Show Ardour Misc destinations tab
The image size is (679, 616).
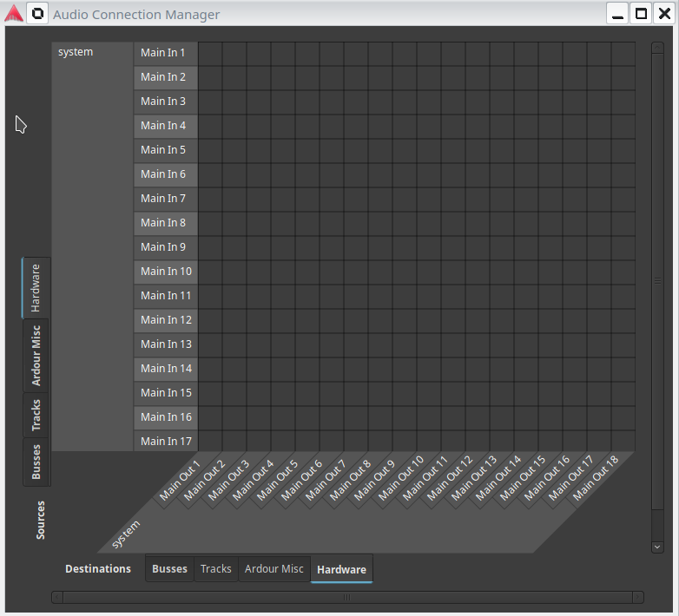tap(274, 569)
